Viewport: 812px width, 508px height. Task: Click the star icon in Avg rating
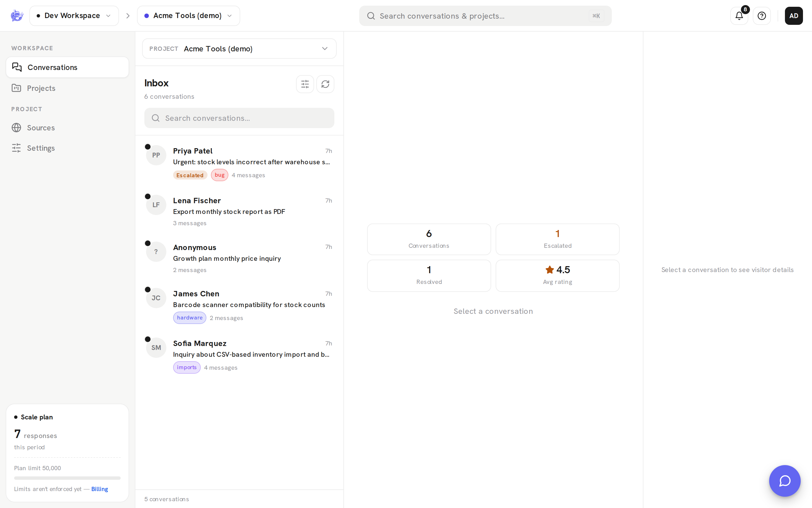pos(550,270)
